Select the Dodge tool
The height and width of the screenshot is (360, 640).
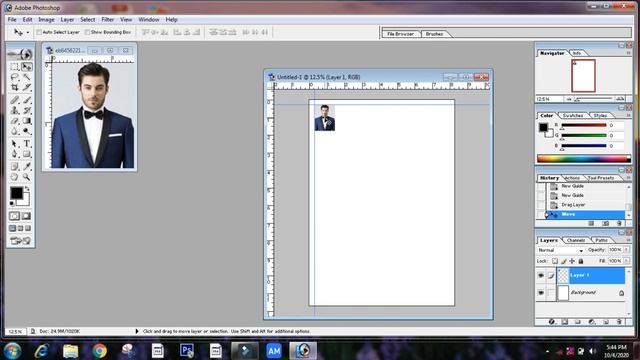27,131
